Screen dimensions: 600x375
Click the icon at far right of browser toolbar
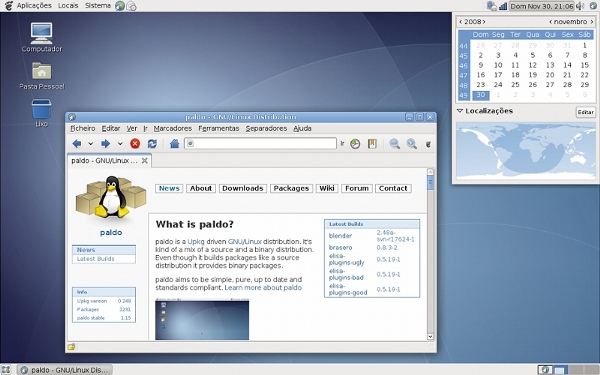[428, 144]
